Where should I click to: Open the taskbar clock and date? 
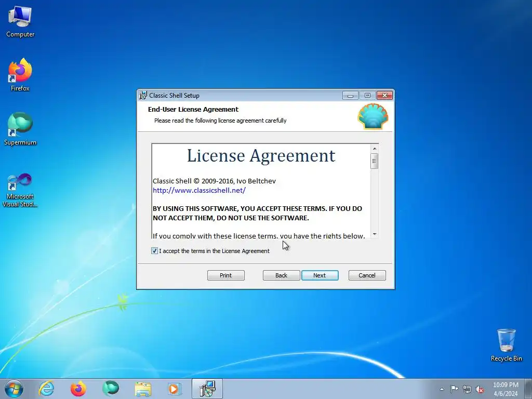(x=506, y=389)
